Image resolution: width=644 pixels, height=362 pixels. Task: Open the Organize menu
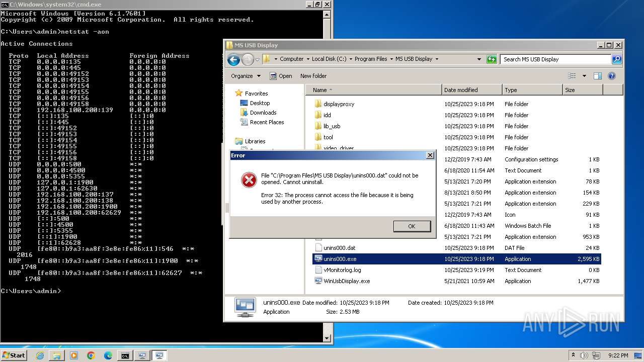[x=246, y=76]
